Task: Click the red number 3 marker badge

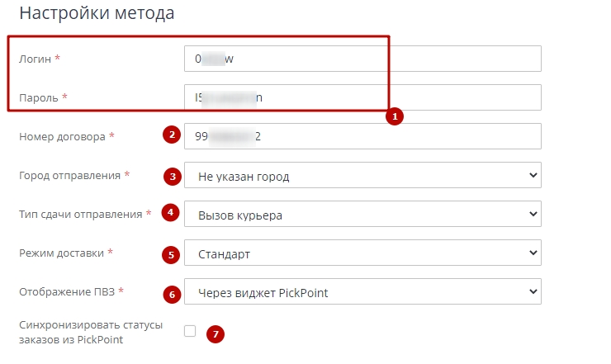Action: tap(172, 176)
